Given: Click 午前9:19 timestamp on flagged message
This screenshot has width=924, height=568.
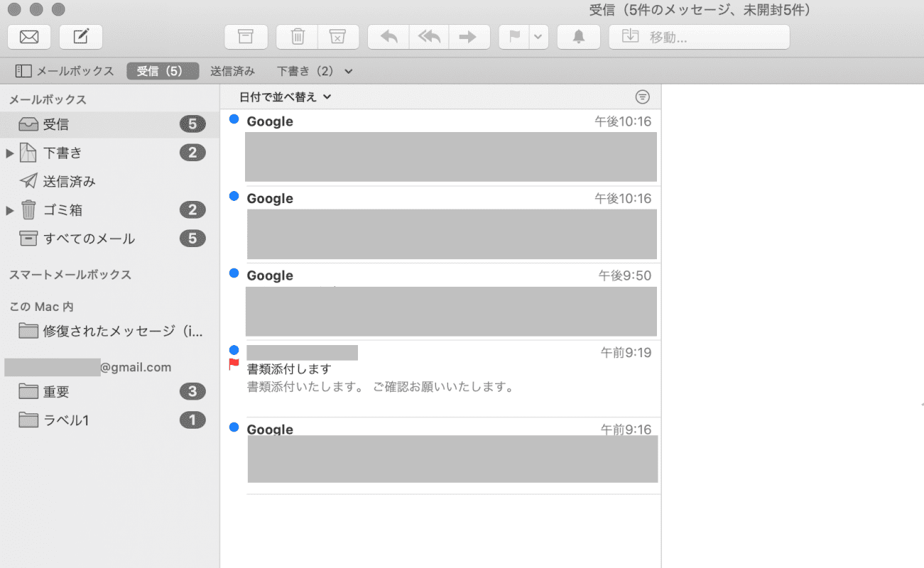Looking at the screenshot, I should pos(626,352).
